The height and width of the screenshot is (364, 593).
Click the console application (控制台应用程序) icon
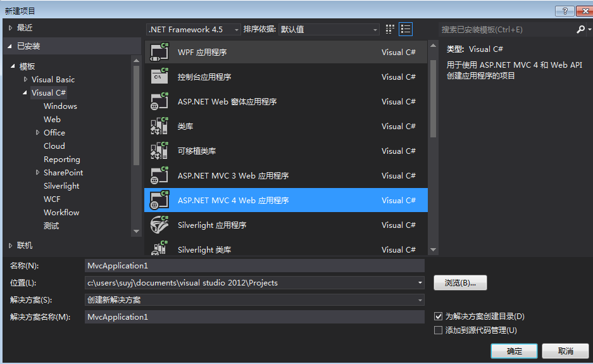click(x=159, y=77)
